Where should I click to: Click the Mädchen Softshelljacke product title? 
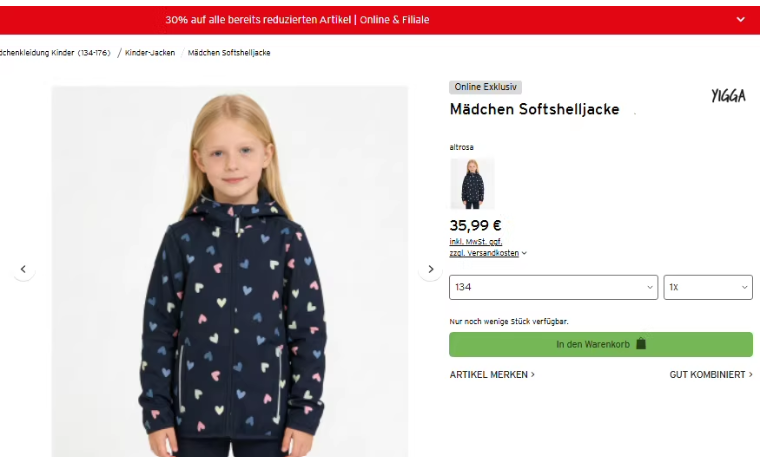534,109
